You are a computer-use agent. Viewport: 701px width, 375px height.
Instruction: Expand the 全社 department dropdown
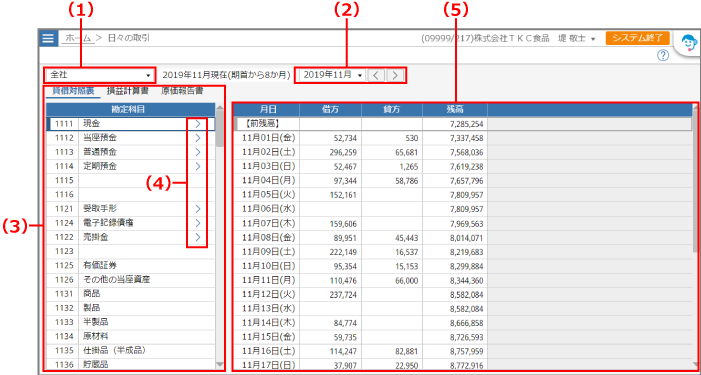point(100,75)
